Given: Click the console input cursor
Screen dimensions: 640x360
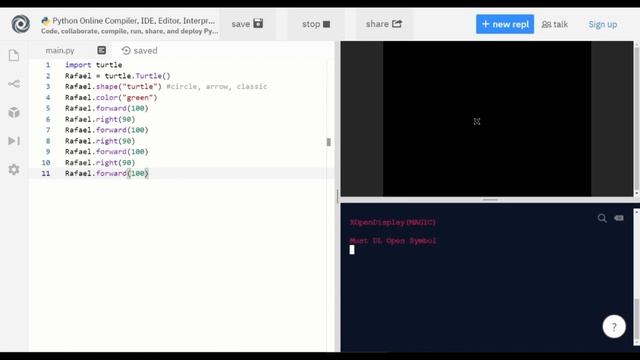Looking at the screenshot, I should coord(352,250).
